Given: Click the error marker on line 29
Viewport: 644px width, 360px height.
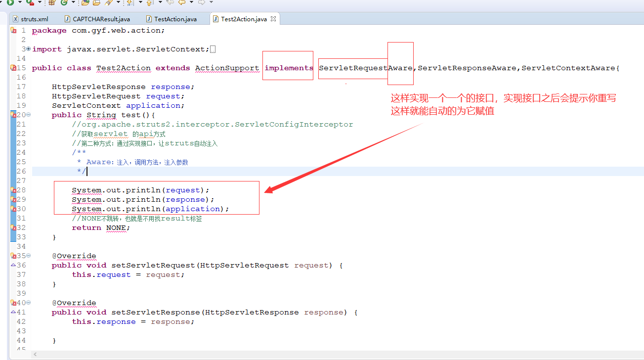Looking at the screenshot, I should (x=14, y=200).
